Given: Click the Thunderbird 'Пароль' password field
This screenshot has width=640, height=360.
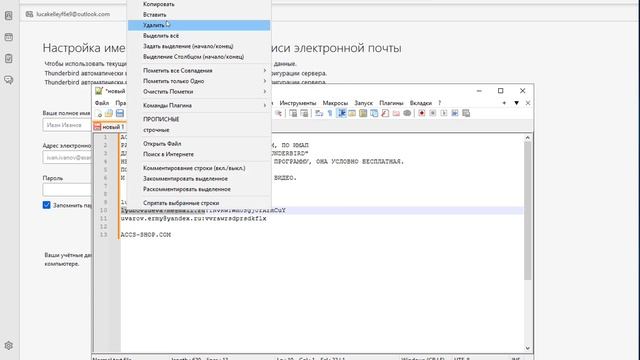Looking at the screenshot, I should tap(67, 189).
